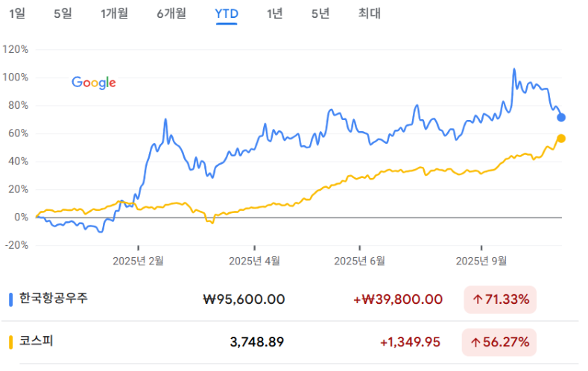Click the 3,748.89 index value
This screenshot has height=371, width=588.
(x=257, y=343)
